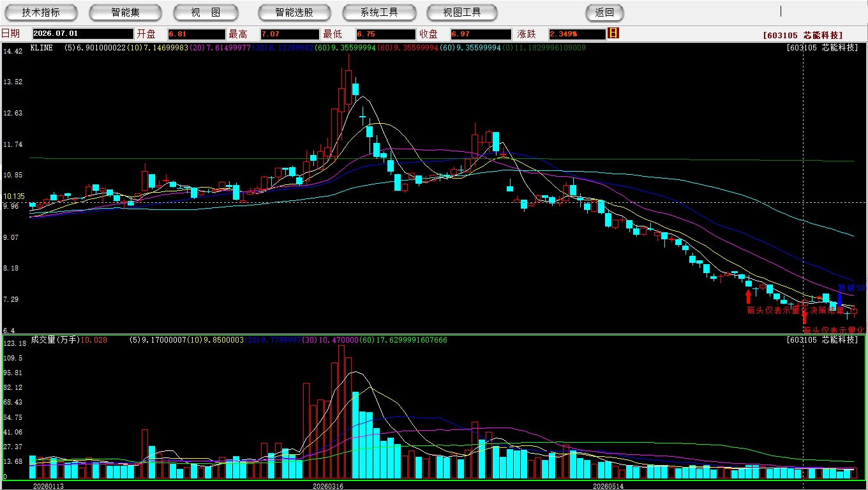Screen dimensions: 868x490
Task: Click the blue 跌破 annotation text
Action: click(x=852, y=288)
